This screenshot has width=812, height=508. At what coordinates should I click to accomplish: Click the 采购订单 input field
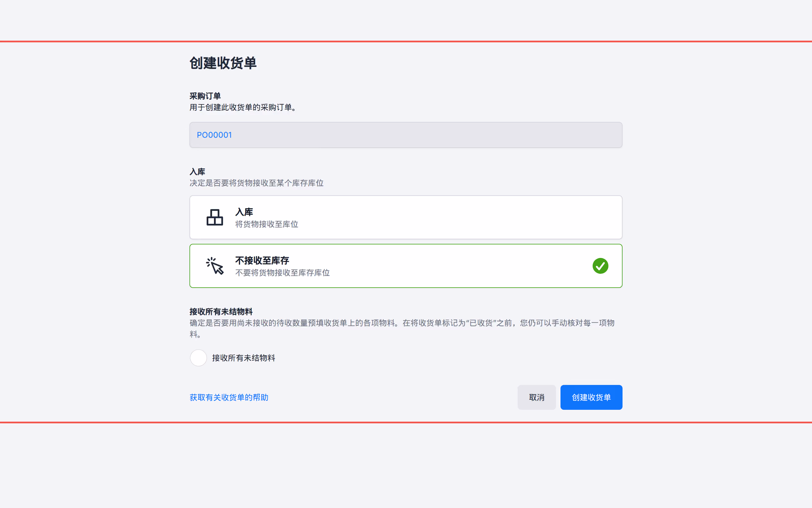[x=406, y=135]
